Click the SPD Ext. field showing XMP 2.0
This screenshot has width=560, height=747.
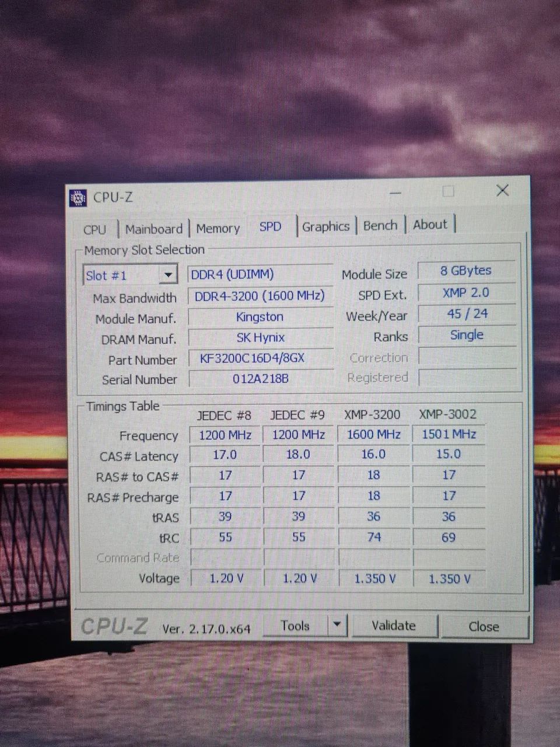coord(466,292)
